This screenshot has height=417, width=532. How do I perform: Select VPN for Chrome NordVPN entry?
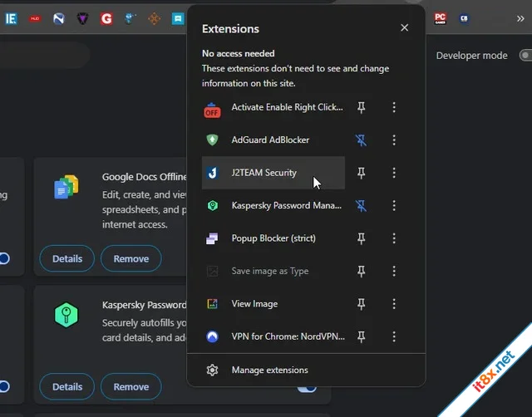pos(273,336)
